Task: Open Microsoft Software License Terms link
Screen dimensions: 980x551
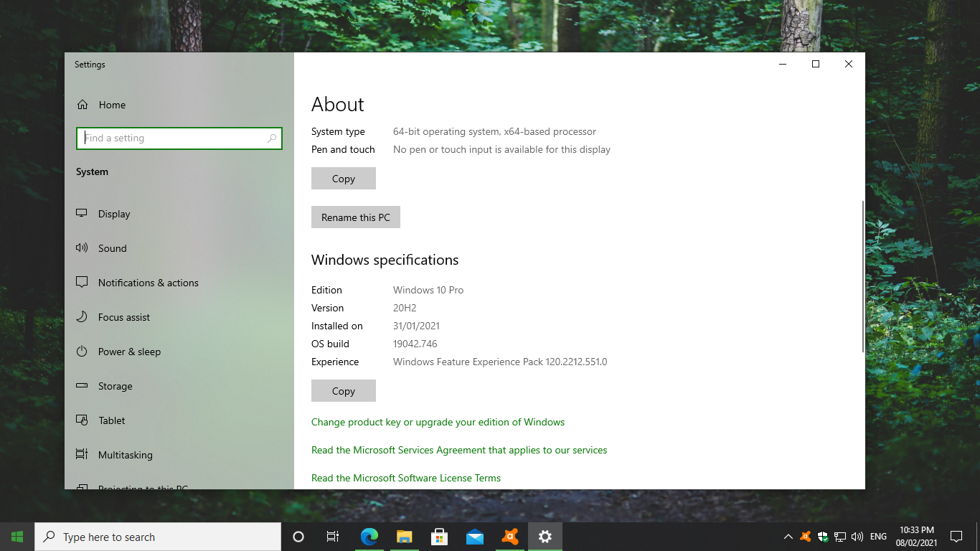Action: click(406, 478)
